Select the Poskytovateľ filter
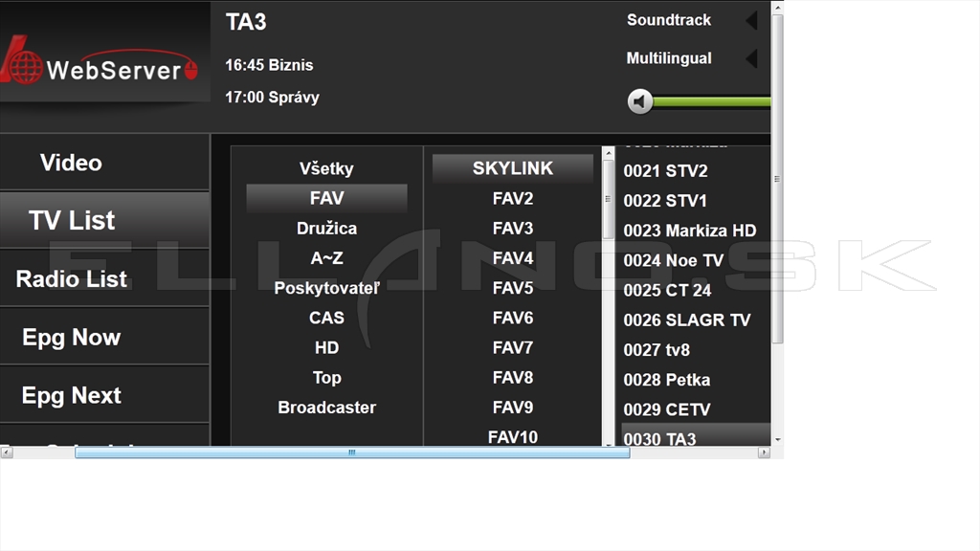Image resolution: width=980 pixels, height=551 pixels. point(326,288)
